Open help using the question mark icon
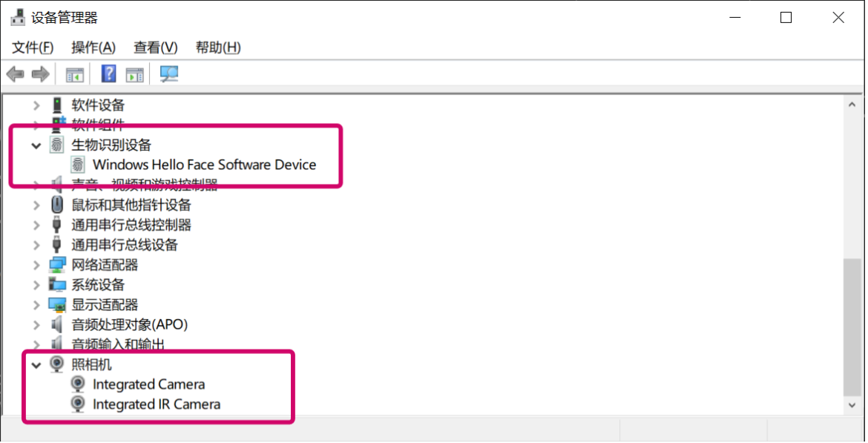The width and height of the screenshot is (868, 443). [108, 73]
